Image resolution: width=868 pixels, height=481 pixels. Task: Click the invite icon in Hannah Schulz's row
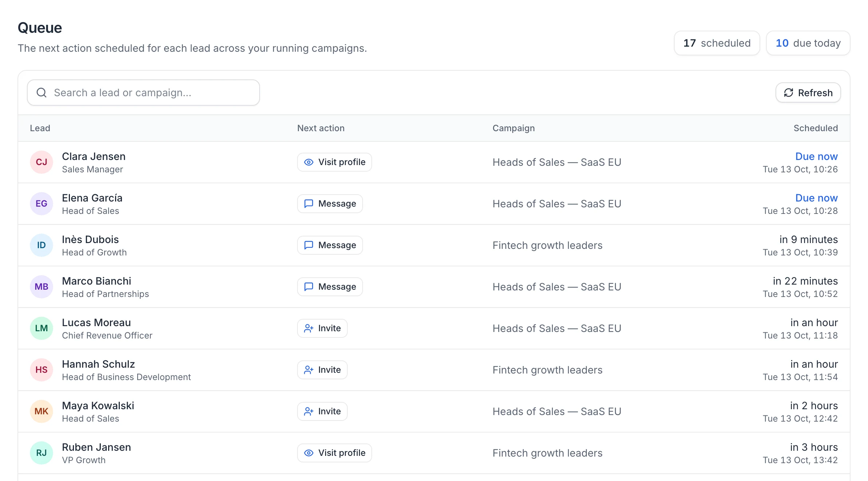309,370
